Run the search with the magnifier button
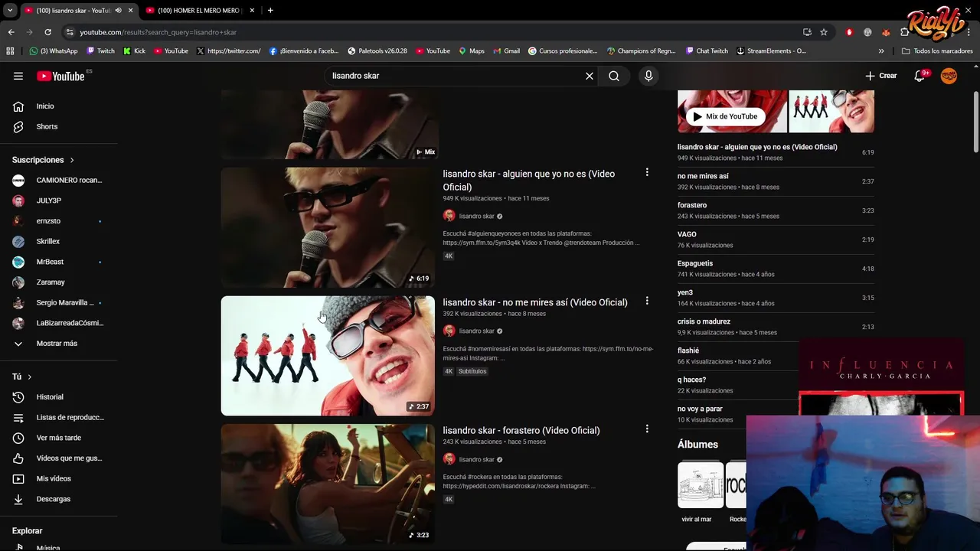 [x=614, y=76]
